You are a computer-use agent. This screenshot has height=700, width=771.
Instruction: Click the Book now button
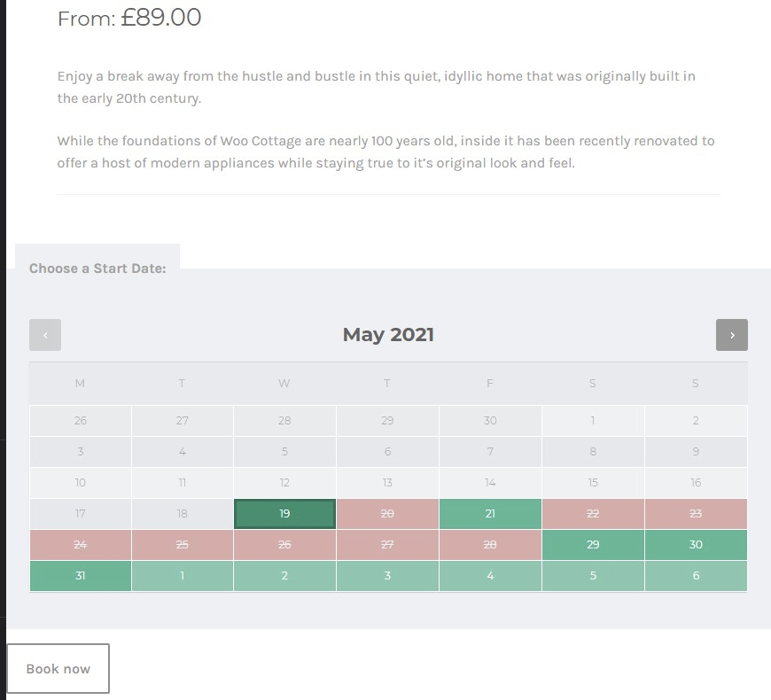(58, 668)
